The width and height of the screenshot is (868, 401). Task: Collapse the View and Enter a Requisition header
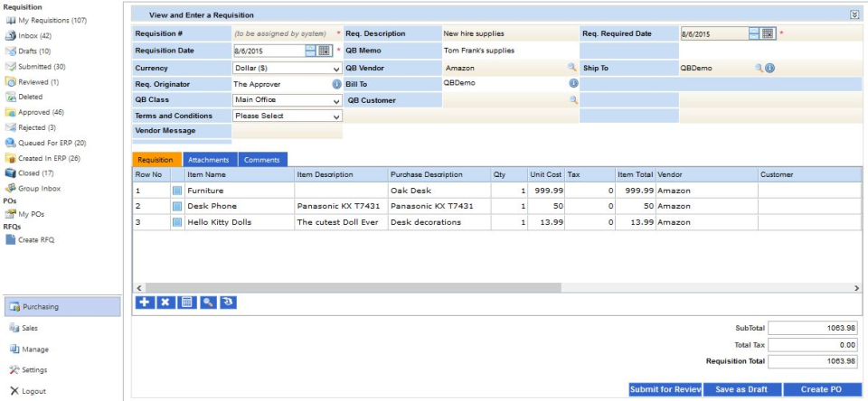point(854,15)
